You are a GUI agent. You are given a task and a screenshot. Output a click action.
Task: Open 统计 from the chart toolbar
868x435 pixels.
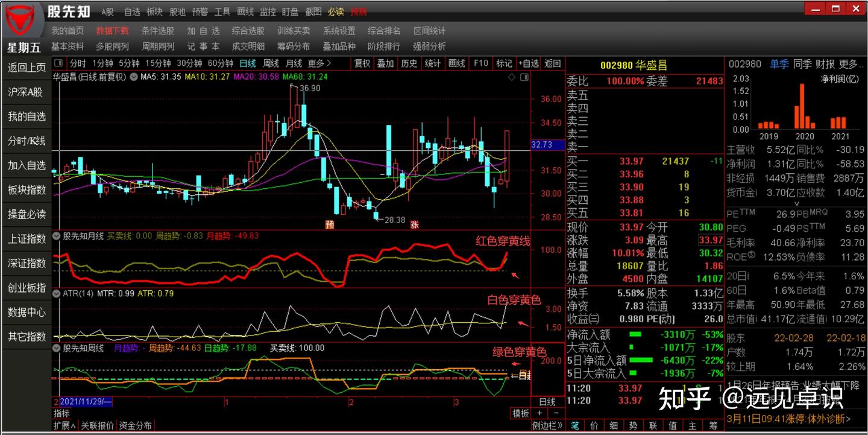(433, 63)
